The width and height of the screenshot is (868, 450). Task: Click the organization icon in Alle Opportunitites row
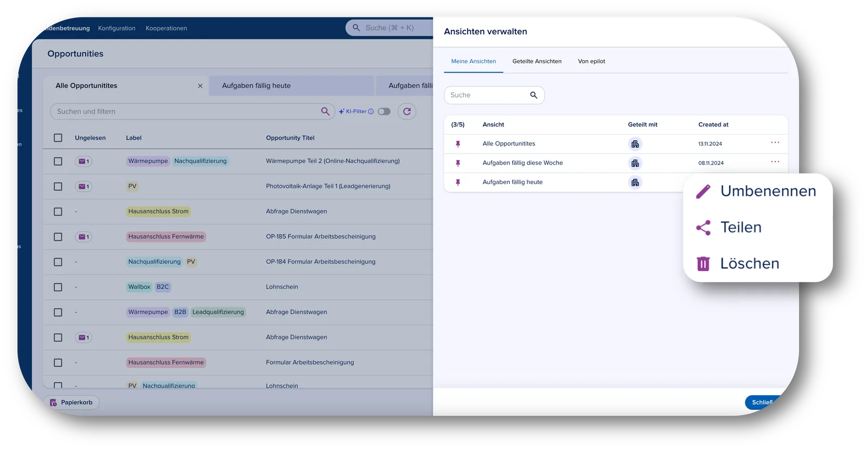(x=635, y=144)
